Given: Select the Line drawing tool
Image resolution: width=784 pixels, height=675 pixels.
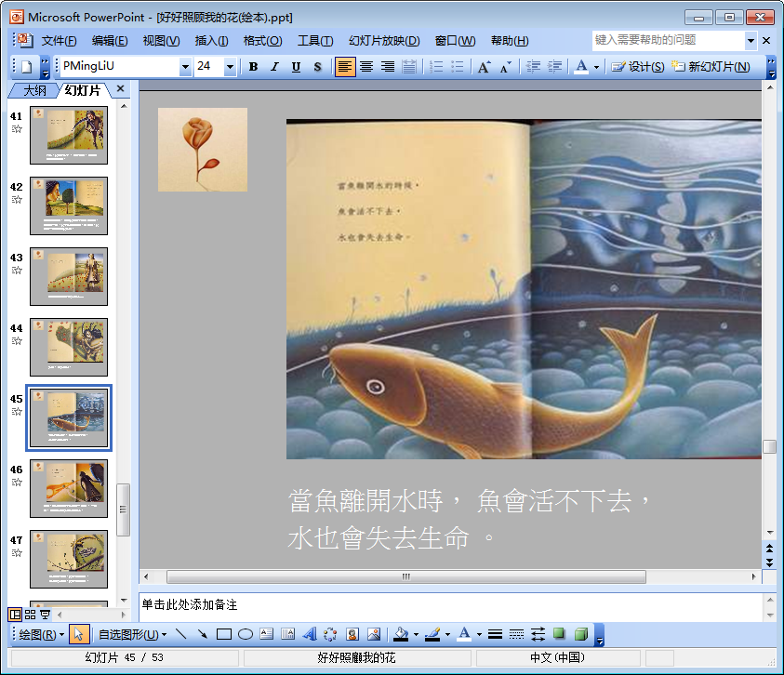Looking at the screenshot, I should pos(181,634).
